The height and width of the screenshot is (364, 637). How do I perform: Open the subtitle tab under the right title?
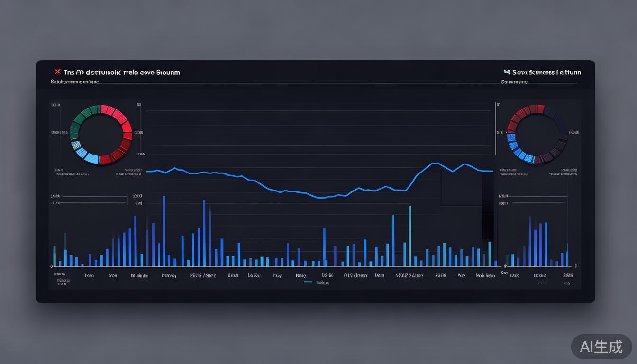click(x=514, y=82)
